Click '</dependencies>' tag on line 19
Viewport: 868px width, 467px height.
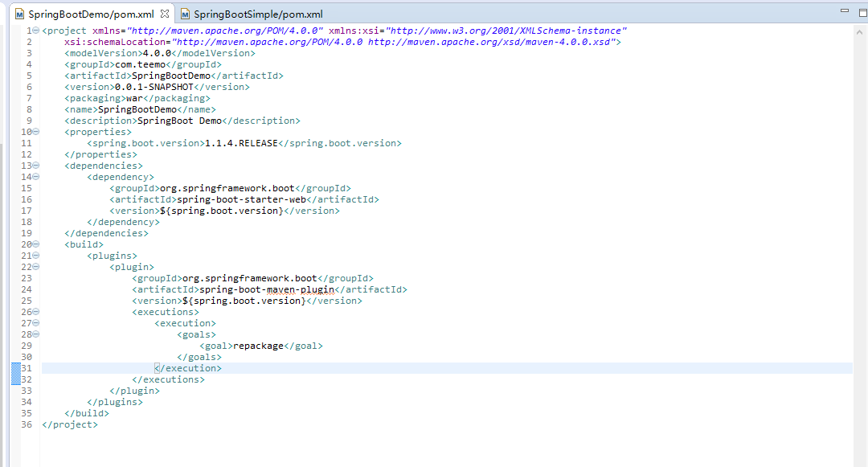106,233
